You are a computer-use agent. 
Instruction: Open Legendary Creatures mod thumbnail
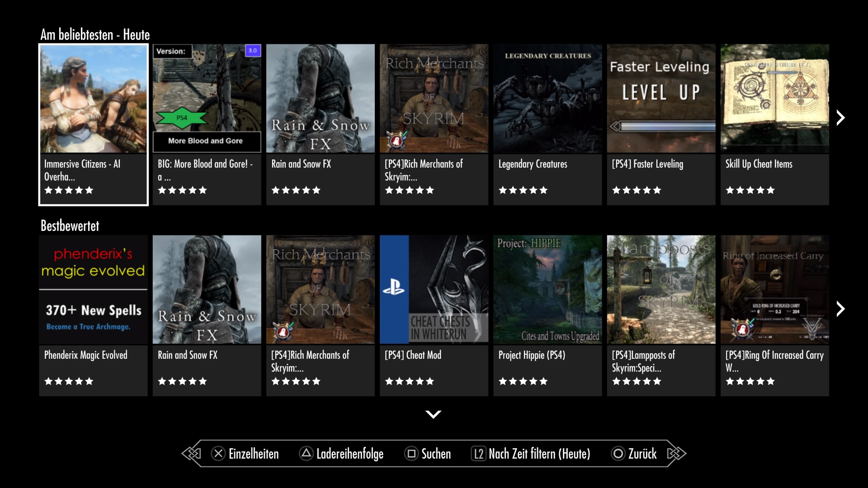[547, 99]
